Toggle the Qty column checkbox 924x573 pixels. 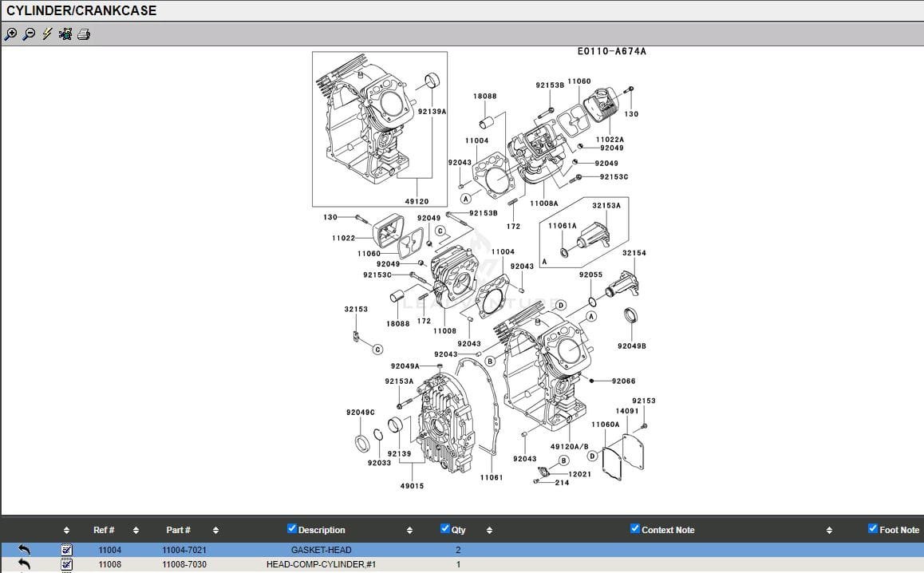point(445,528)
